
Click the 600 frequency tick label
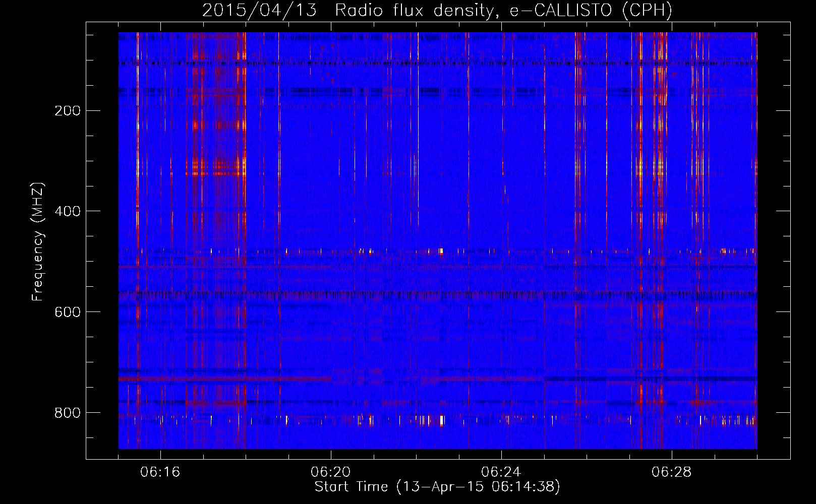68,312
